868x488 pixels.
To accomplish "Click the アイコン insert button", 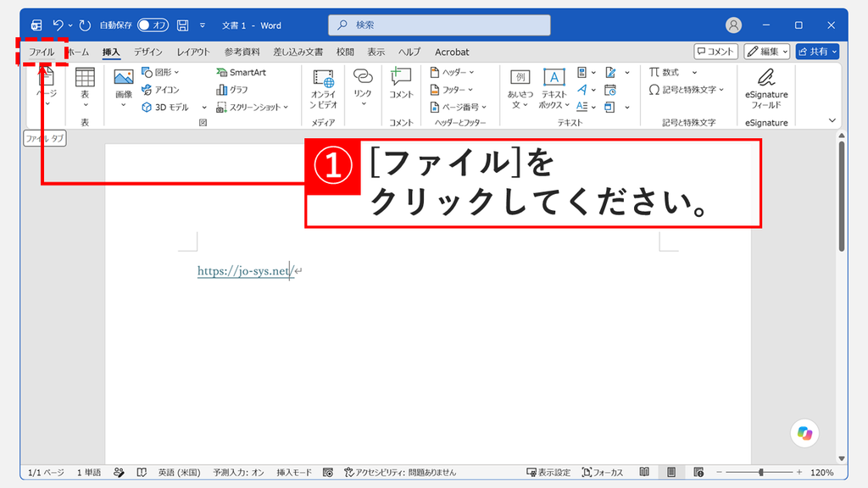I will pyautogui.click(x=160, y=90).
